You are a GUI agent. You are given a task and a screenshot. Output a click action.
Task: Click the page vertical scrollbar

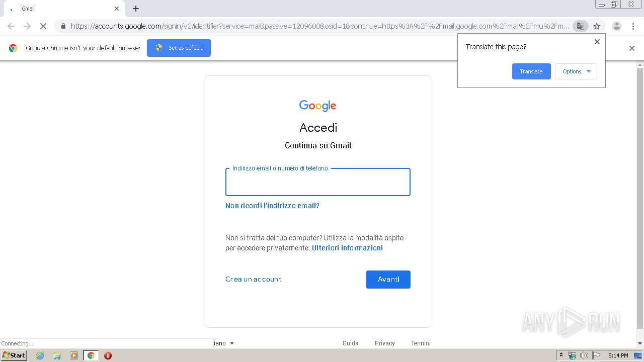640,198
